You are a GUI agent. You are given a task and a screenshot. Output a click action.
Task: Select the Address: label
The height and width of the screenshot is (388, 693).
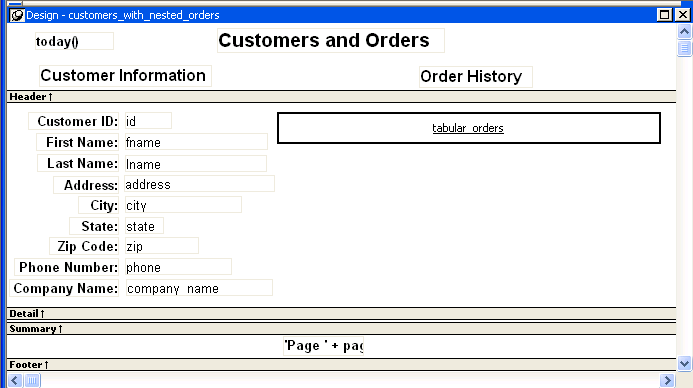(x=86, y=185)
